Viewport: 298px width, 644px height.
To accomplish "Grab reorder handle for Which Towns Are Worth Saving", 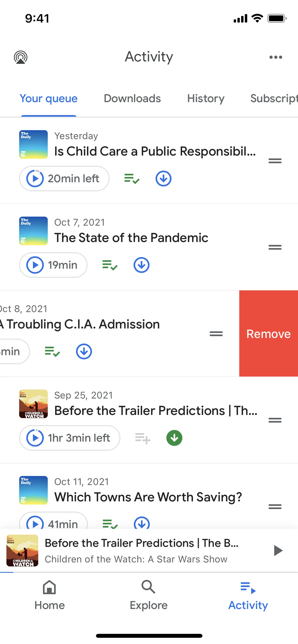I will pos(275,507).
